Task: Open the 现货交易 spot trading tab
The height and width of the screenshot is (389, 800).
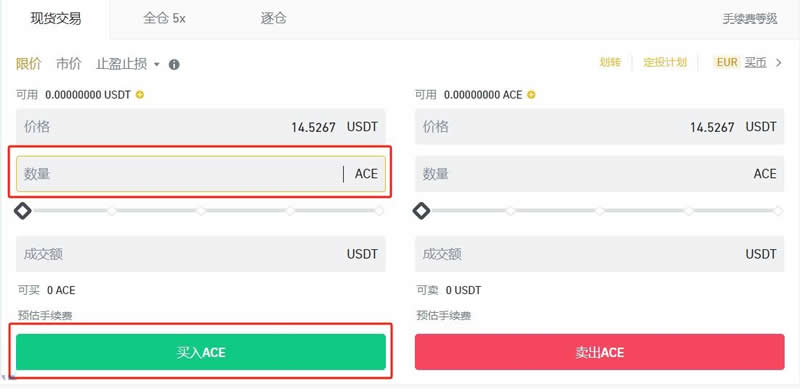Action: tap(56, 19)
